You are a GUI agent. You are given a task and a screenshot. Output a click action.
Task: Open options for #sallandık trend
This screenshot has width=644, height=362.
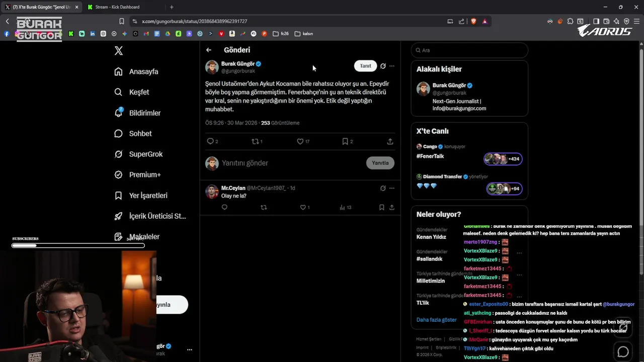519,253
